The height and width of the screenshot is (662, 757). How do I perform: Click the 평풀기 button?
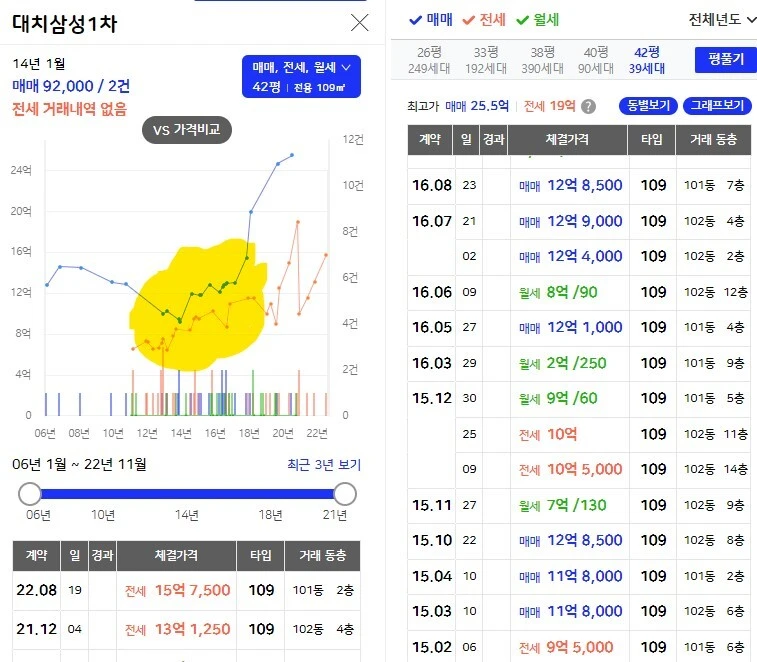726,59
